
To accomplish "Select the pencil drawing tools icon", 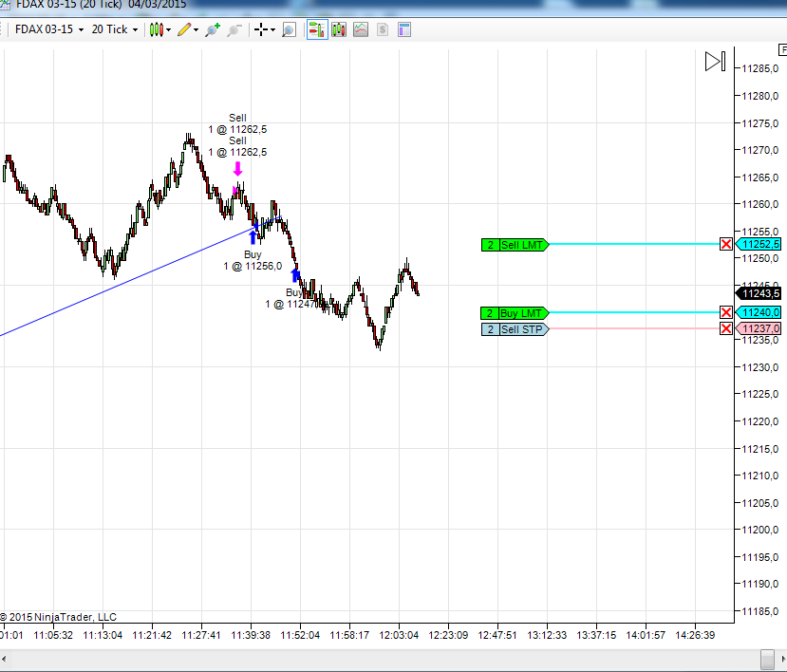I will point(184,29).
